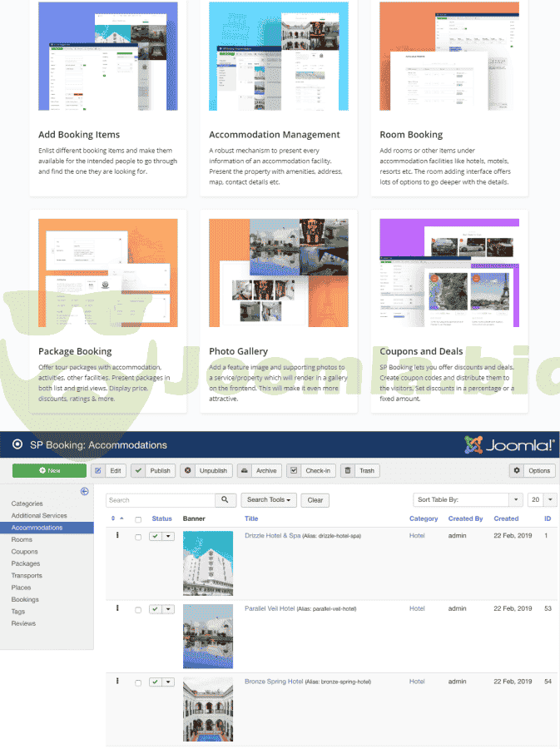Sort table by Status column header
Image resolution: width=560 pixels, height=749 pixels.
point(161,518)
